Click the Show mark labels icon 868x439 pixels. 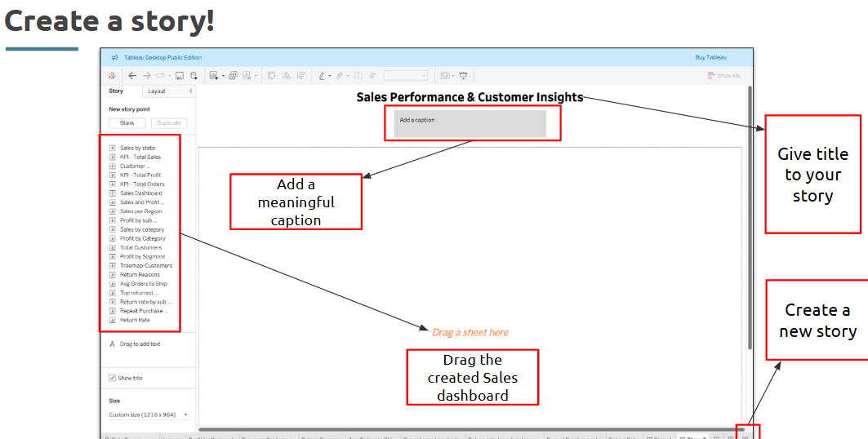coord(358,76)
